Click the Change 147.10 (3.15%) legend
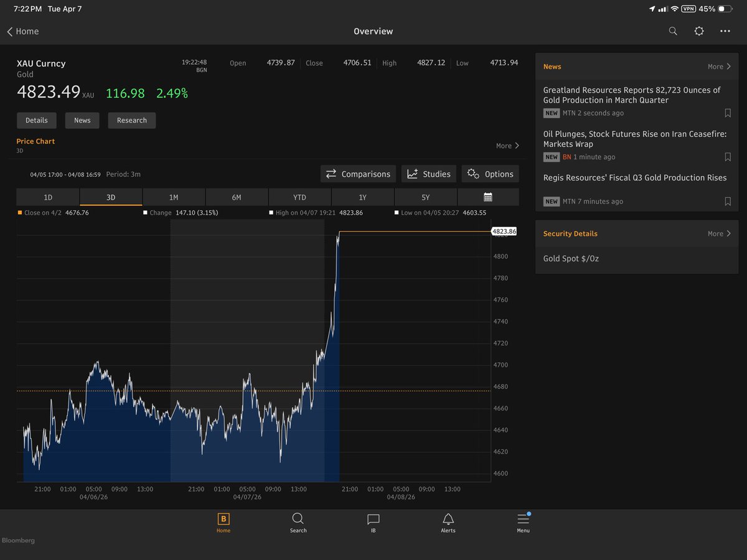Image resolution: width=747 pixels, height=560 pixels. click(180, 213)
